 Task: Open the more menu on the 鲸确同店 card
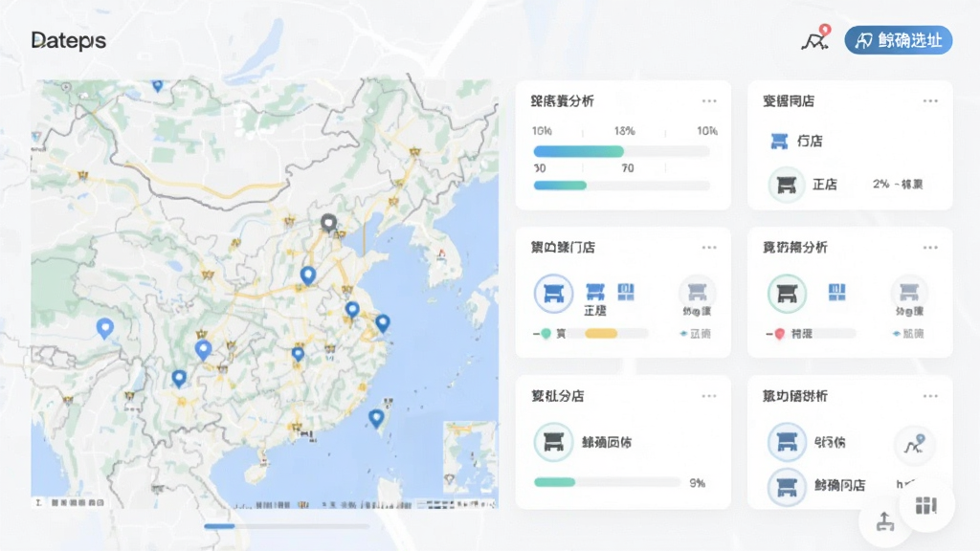(930, 396)
